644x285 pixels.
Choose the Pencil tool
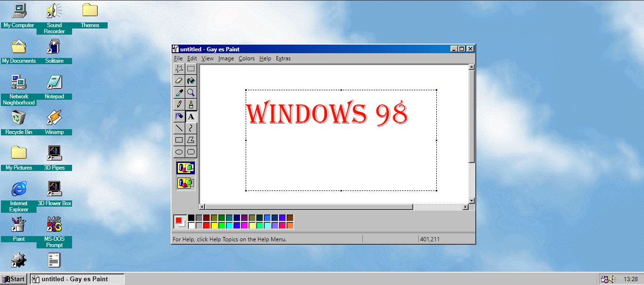pyautogui.click(x=179, y=104)
